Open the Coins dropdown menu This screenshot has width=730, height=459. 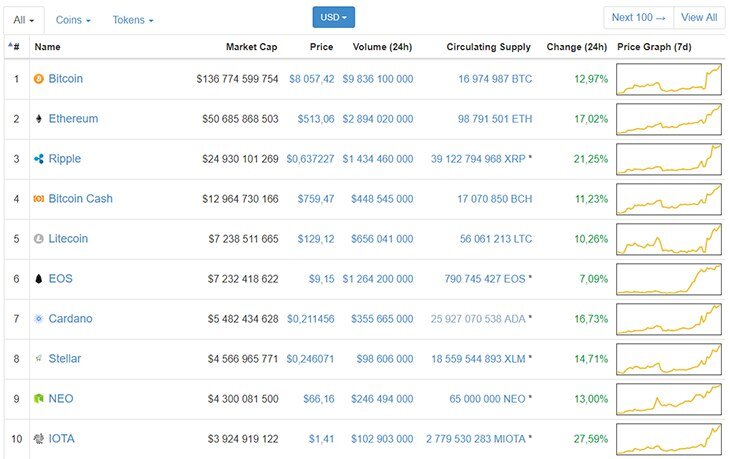point(73,20)
